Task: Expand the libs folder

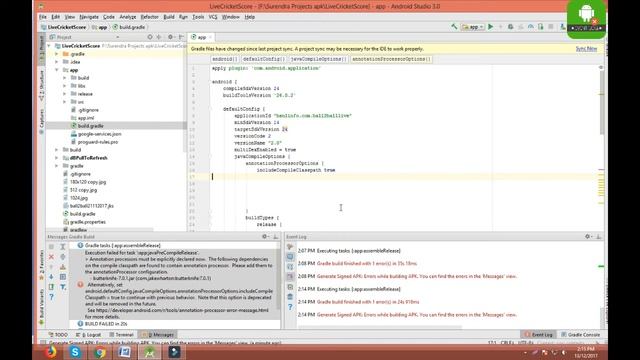Action: pyautogui.click(x=65, y=86)
